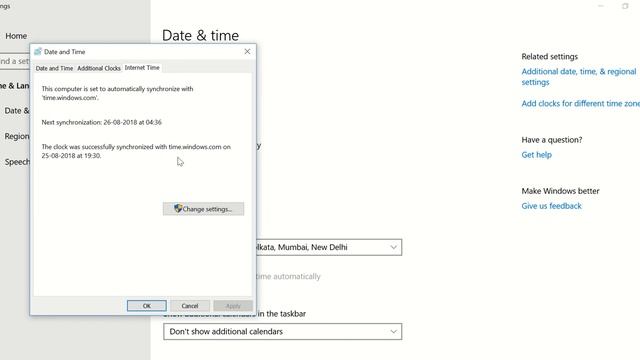Close the Date and Time dialog
This screenshot has height=360, width=640.
tap(247, 51)
